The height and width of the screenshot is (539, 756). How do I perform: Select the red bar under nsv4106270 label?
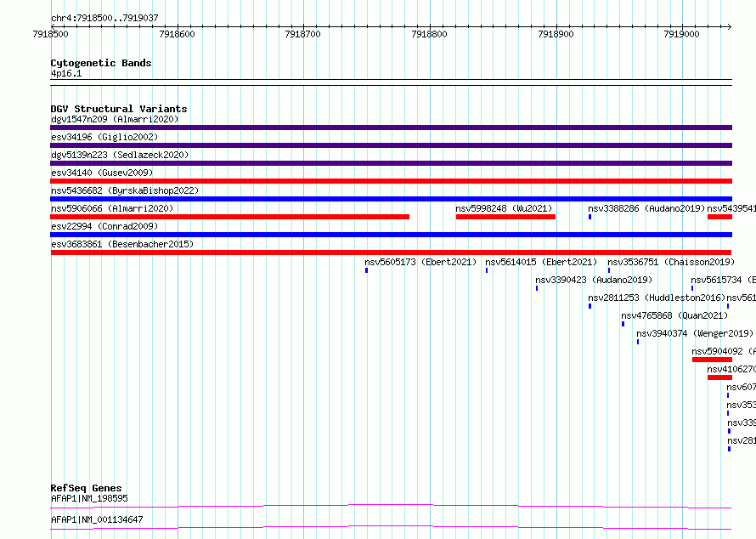tap(719, 377)
